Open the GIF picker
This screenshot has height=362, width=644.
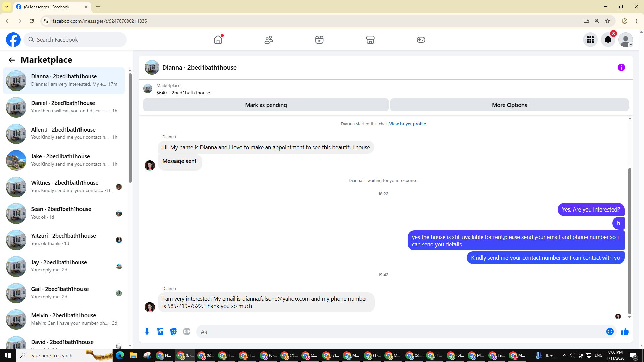click(x=187, y=332)
